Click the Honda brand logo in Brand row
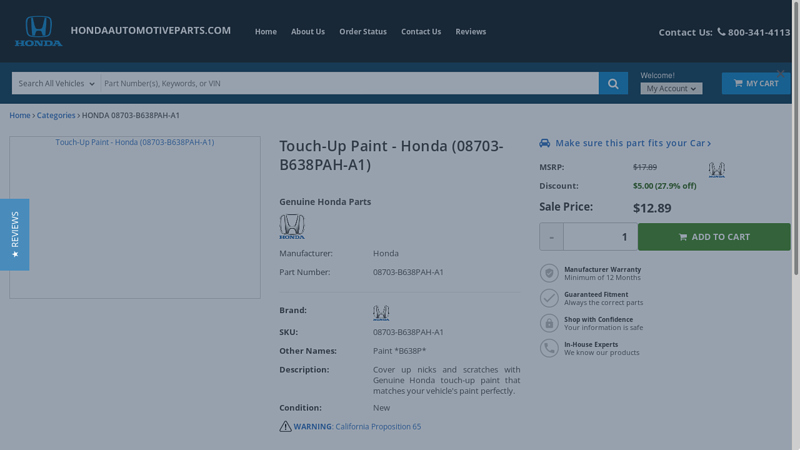800x450 pixels. pyautogui.click(x=381, y=313)
